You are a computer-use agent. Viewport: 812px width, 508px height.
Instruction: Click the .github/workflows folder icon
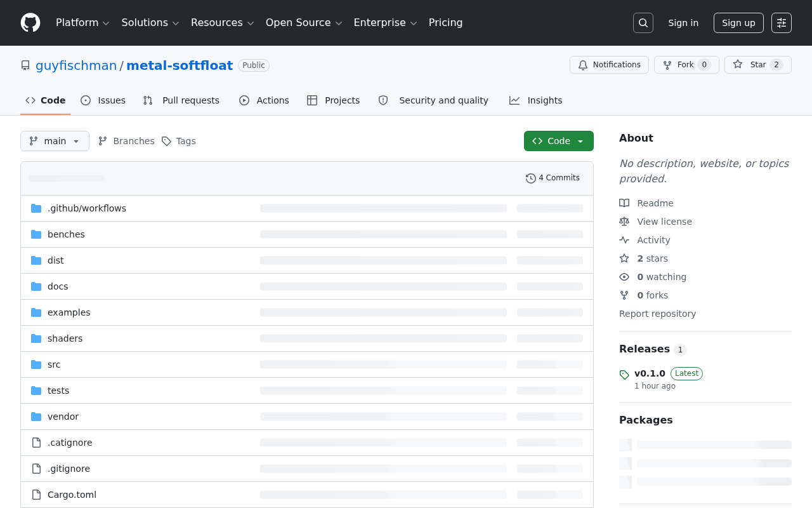36,208
